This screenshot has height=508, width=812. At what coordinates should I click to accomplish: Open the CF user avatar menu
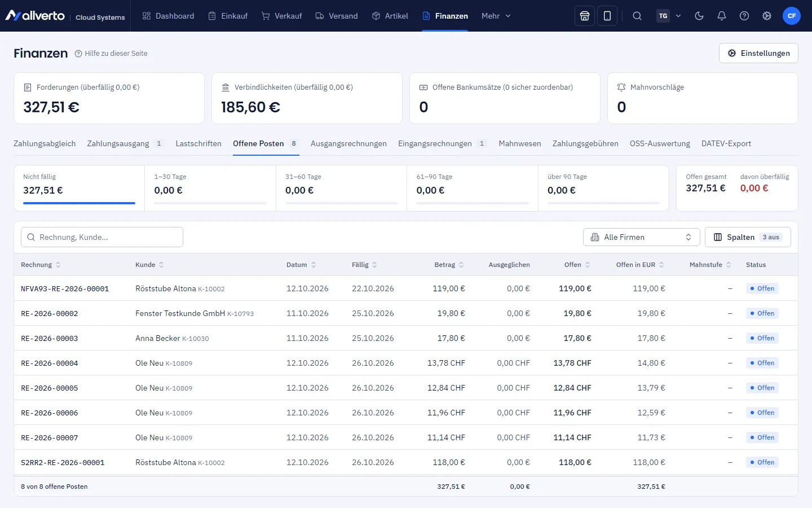(x=792, y=16)
